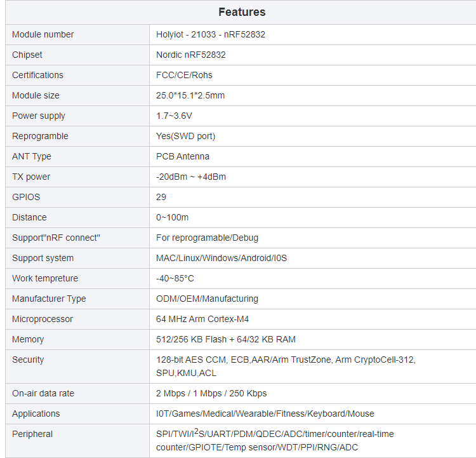This screenshot has width=476, height=458.
Task: Select the Yes(SWD port) value
Action: point(186,136)
